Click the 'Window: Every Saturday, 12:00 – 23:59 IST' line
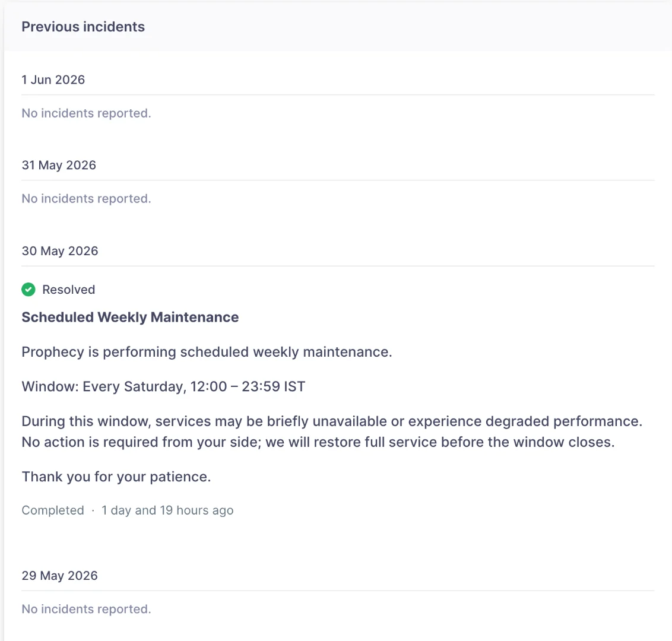This screenshot has width=672, height=641. tap(163, 386)
